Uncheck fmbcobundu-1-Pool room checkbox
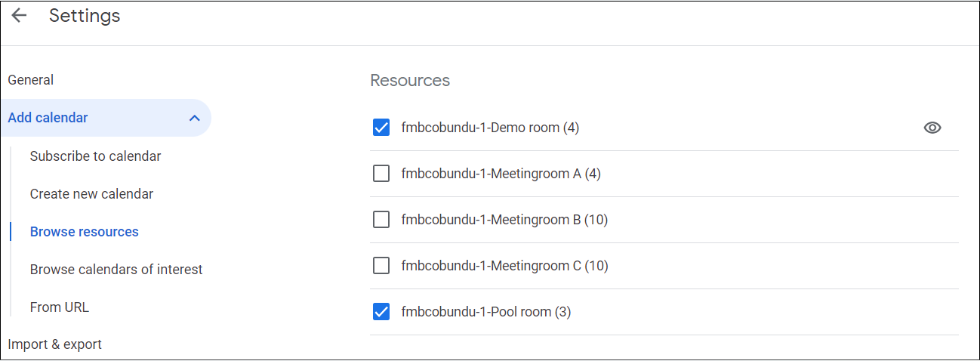The width and height of the screenshot is (980, 361). [381, 311]
